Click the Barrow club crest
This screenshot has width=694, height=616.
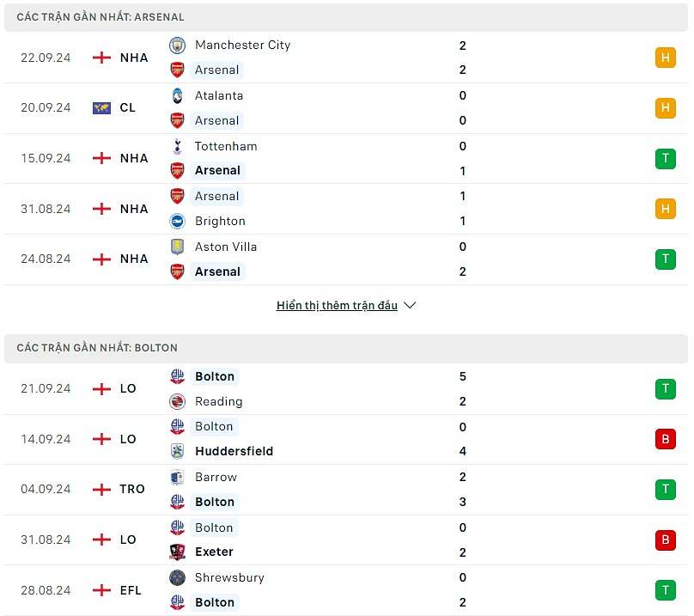coord(177,477)
